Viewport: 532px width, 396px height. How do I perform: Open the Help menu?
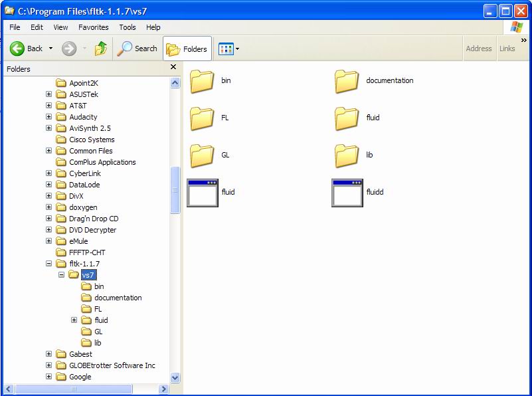153,27
